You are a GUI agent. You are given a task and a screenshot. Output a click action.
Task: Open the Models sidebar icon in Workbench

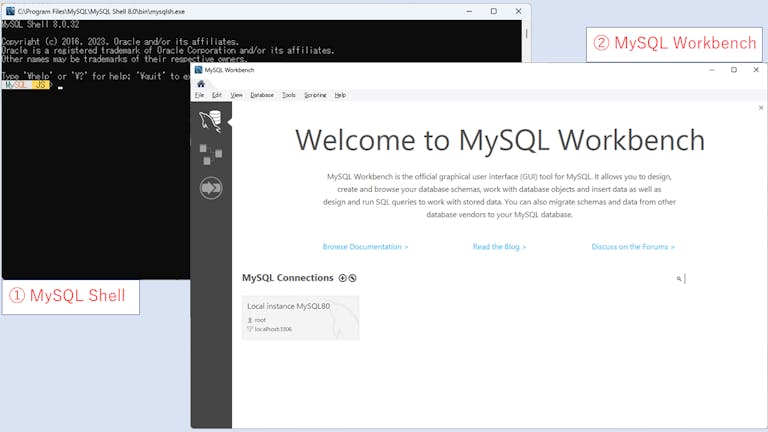click(x=211, y=154)
